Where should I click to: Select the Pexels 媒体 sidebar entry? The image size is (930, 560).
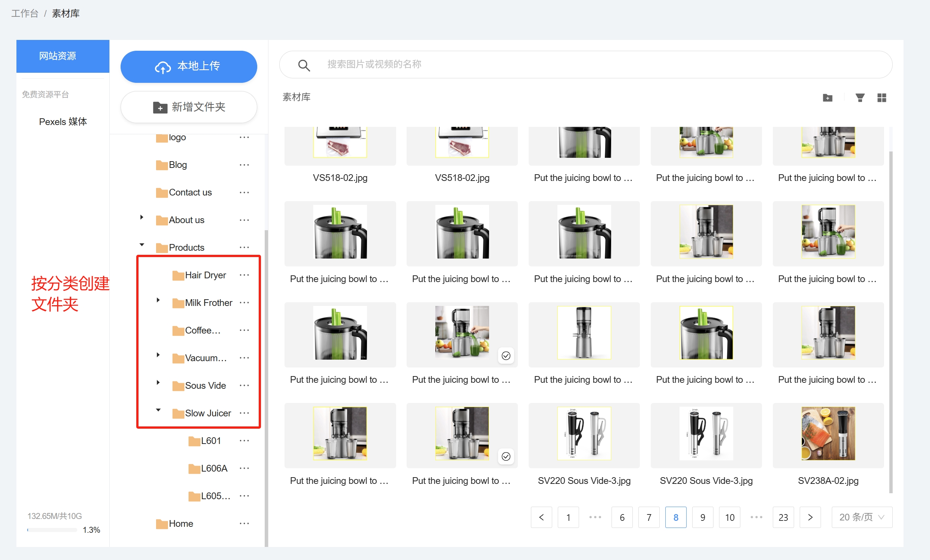63,121
